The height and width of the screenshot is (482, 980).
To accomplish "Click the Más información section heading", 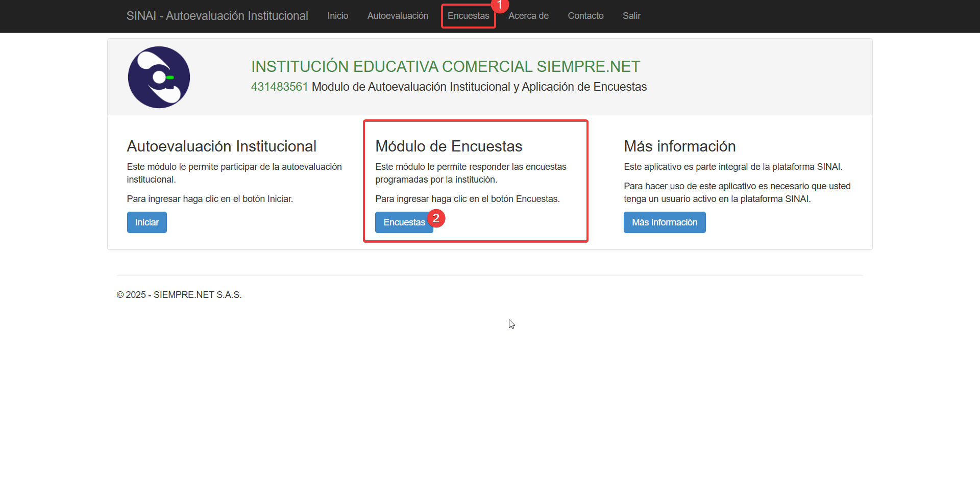I will point(679,146).
